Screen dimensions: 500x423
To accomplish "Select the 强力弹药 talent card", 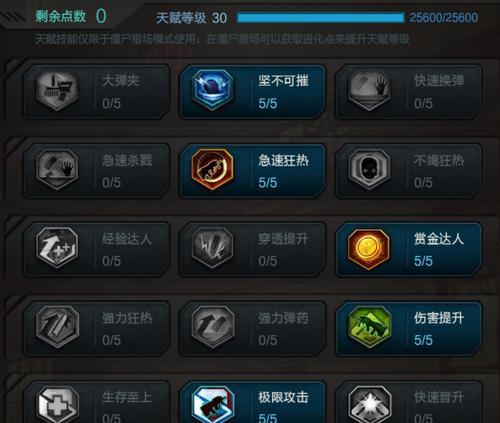I will pyautogui.click(x=253, y=329).
